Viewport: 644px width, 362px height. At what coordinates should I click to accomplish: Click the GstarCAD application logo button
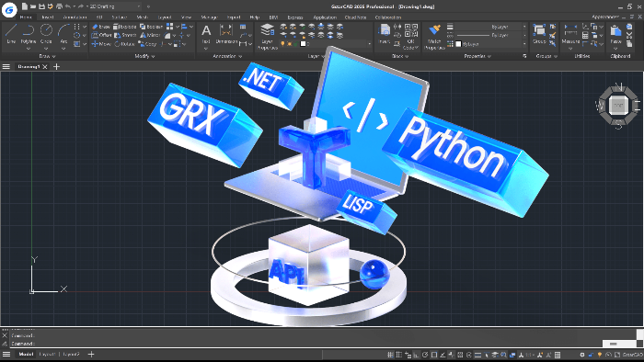(9, 10)
